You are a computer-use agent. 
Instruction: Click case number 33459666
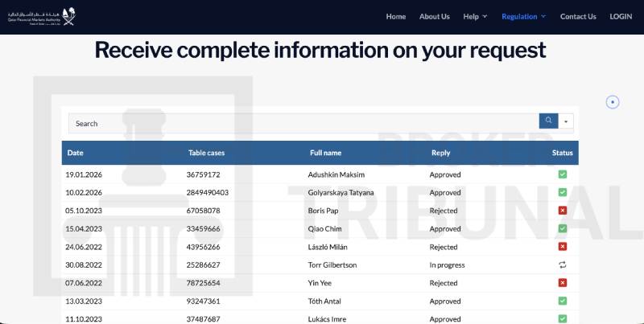pyautogui.click(x=204, y=229)
